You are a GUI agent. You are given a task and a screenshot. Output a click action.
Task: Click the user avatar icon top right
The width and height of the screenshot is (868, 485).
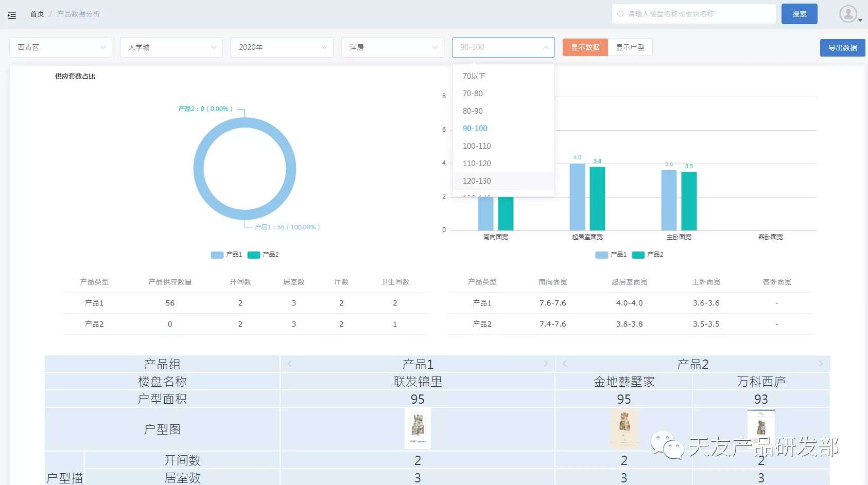(848, 14)
